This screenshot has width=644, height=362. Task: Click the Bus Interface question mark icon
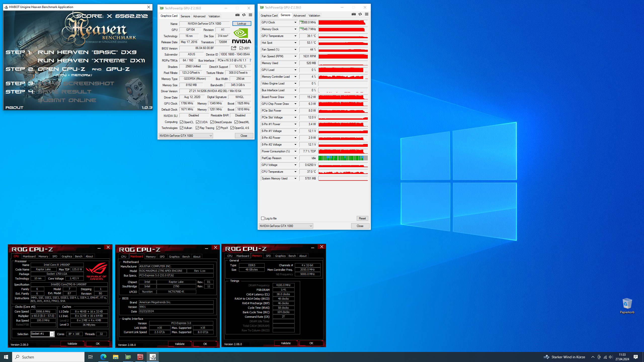tap(250, 60)
